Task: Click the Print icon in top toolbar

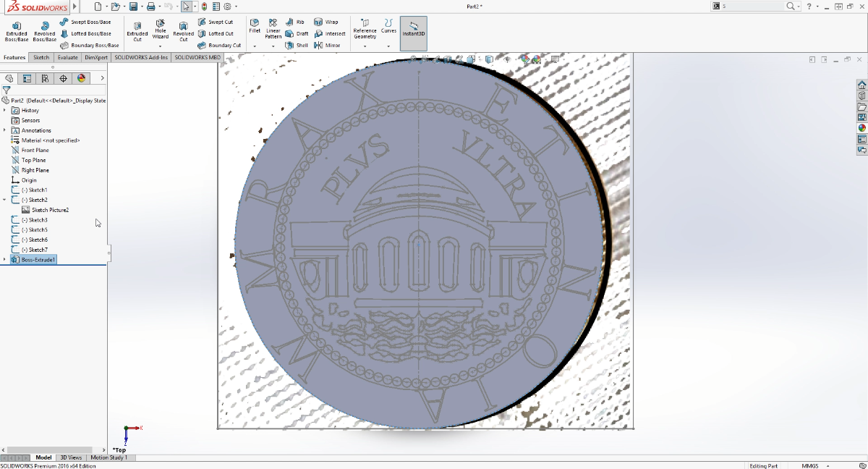Action: pos(150,7)
